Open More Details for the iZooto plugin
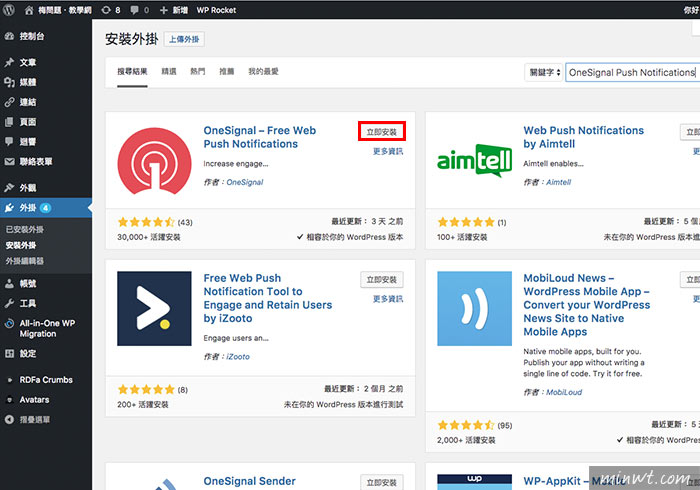The width and height of the screenshot is (700, 490). 388,299
